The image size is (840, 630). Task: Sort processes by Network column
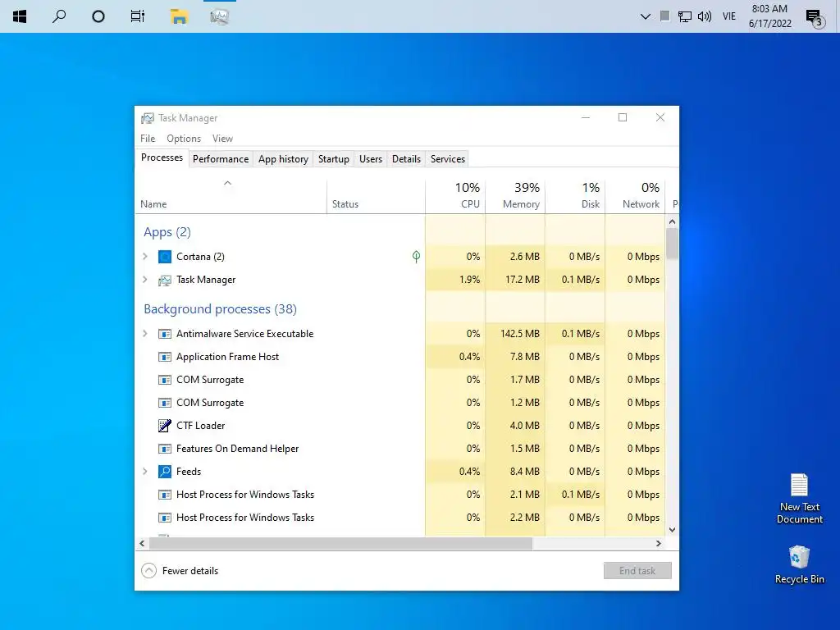[636, 197]
